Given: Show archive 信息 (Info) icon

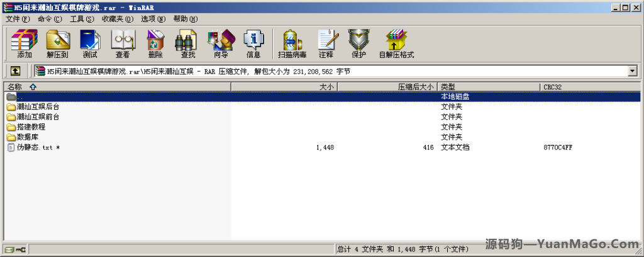Looking at the screenshot, I should tap(253, 43).
